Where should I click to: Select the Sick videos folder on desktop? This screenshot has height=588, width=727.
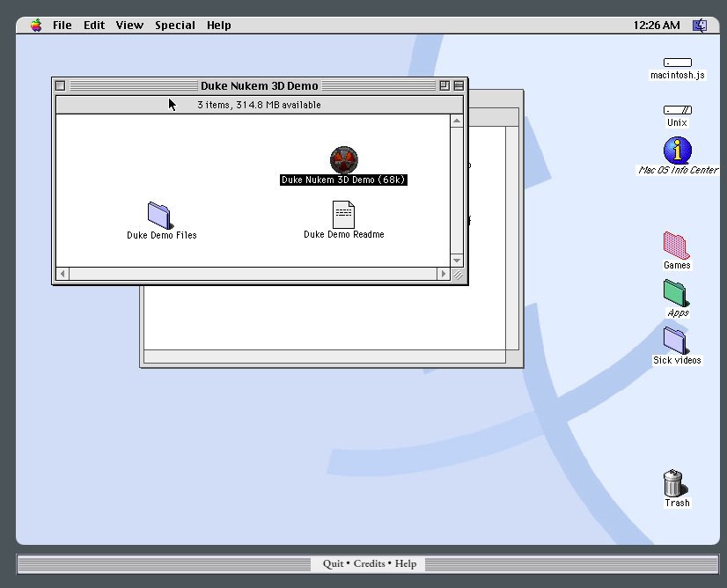click(x=677, y=341)
